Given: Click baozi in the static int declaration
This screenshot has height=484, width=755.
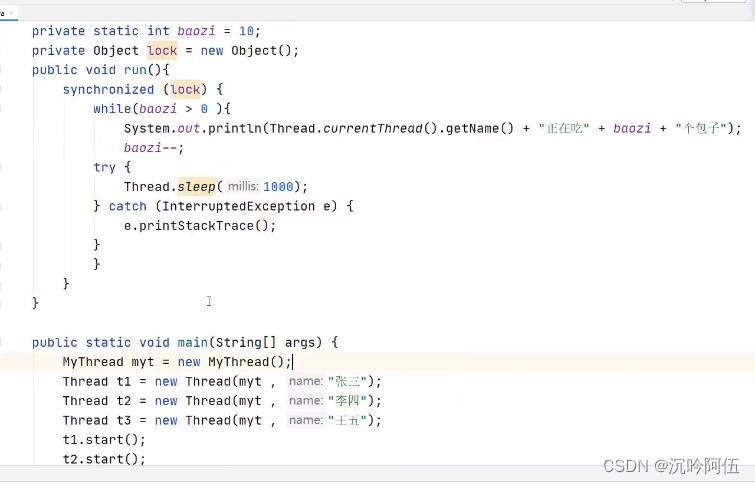Looking at the screenshot, I should pos(196,31).
